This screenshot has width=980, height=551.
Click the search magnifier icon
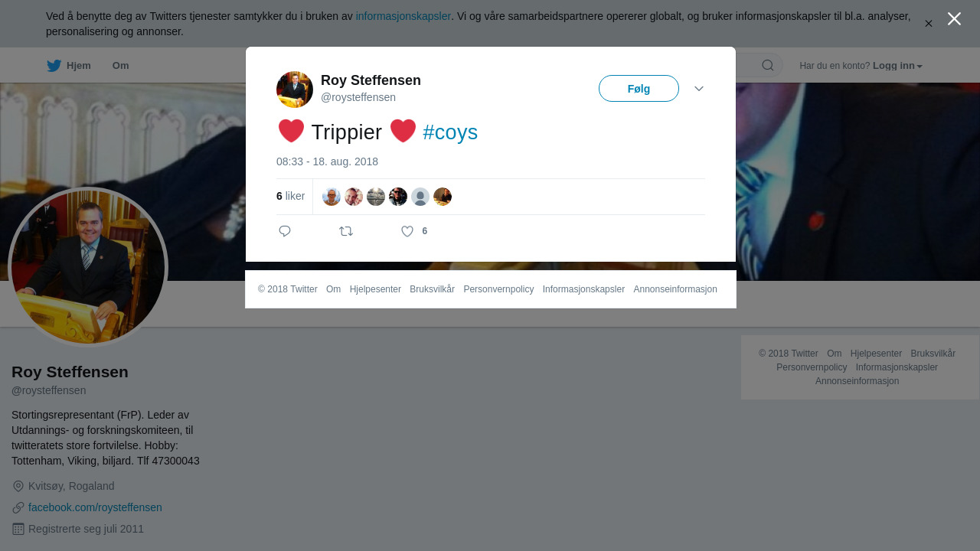[x=768, y=65]
